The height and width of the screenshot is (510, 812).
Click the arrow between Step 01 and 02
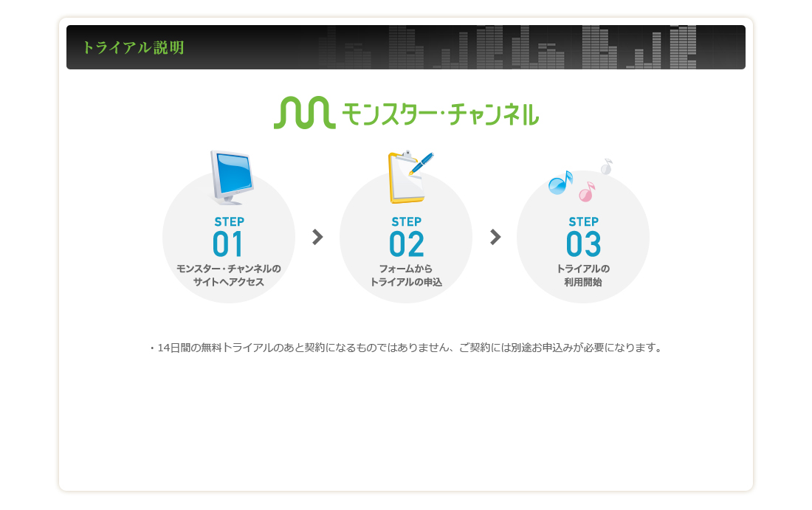coord(317,237)
